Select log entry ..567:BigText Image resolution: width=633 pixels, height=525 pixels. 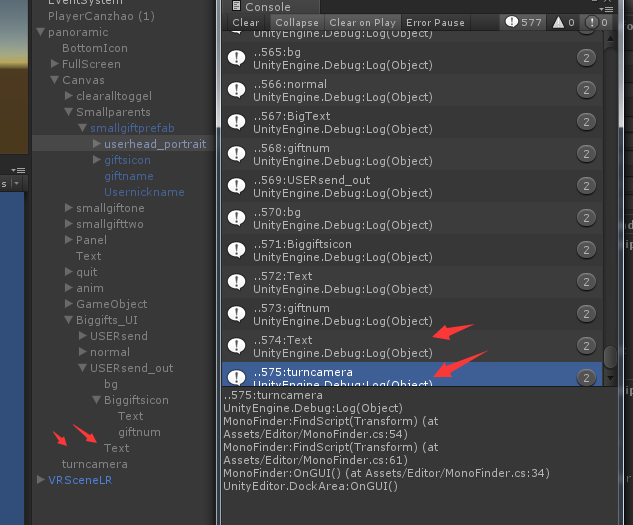(412, 122)
